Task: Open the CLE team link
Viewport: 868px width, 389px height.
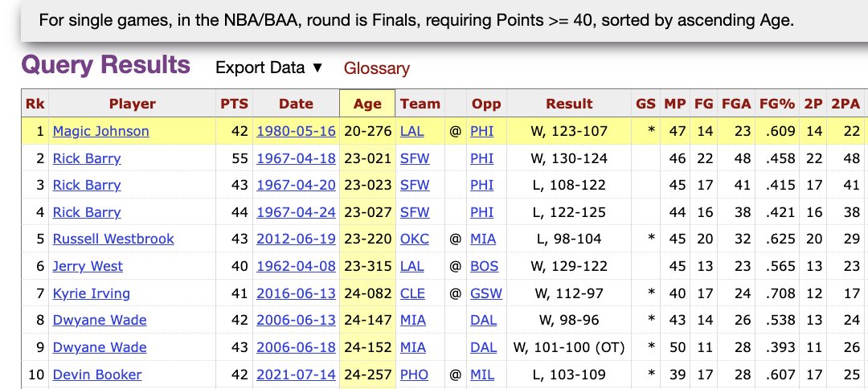Action: click(413, 293)
